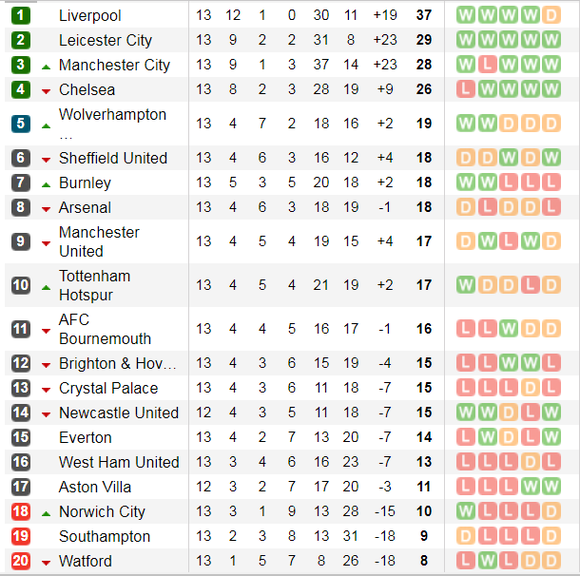
Task: Click Liverpool's 37 points value
Action: pyautogui.click(x=424, y=15)
